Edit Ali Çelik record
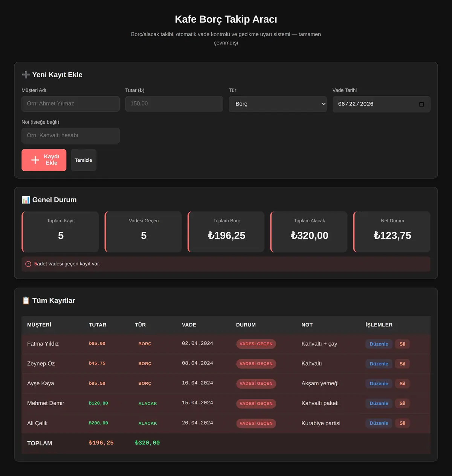 pos(379,423)
